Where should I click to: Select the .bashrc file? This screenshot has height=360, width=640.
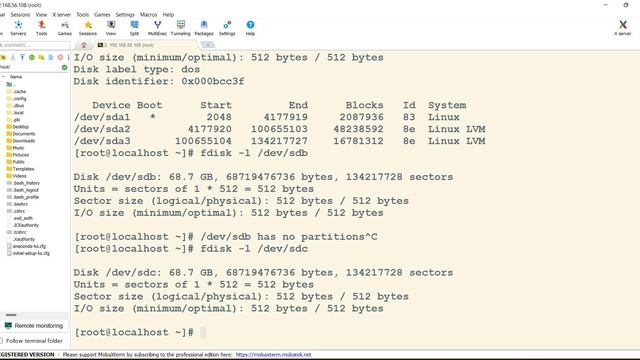(x=18, y=204)
